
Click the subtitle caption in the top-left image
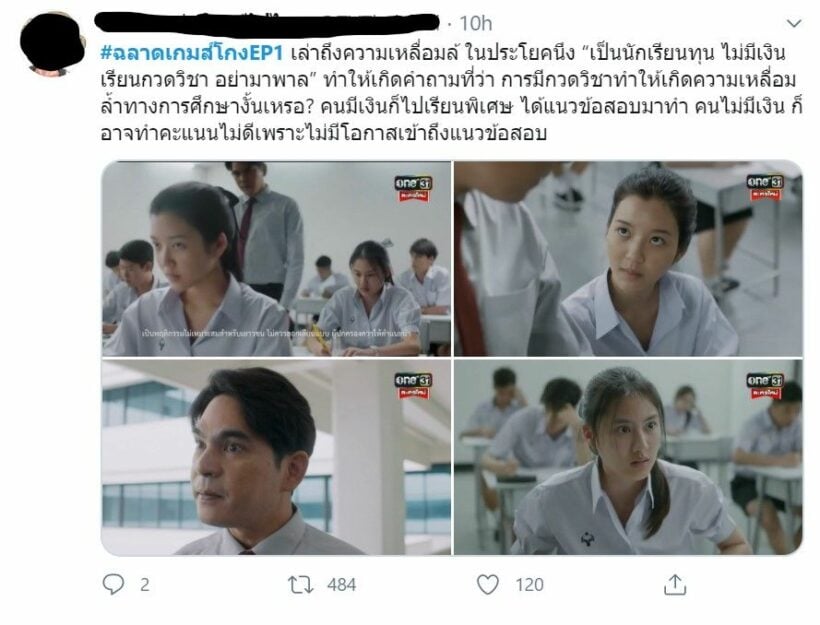(277, 333)
